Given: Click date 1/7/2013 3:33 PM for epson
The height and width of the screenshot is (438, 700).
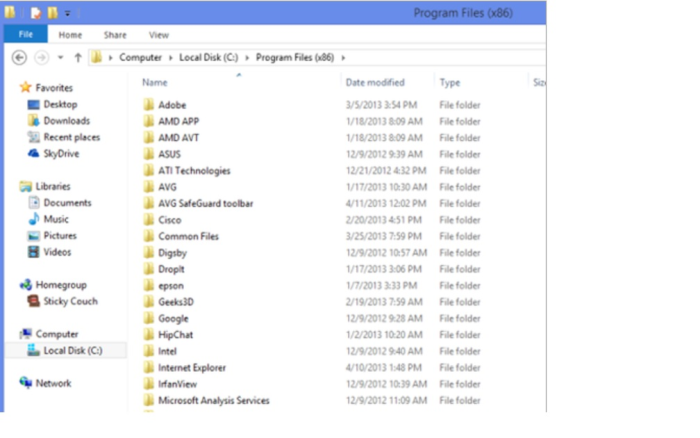Looking at the screenshot, I should click(381, 286).
